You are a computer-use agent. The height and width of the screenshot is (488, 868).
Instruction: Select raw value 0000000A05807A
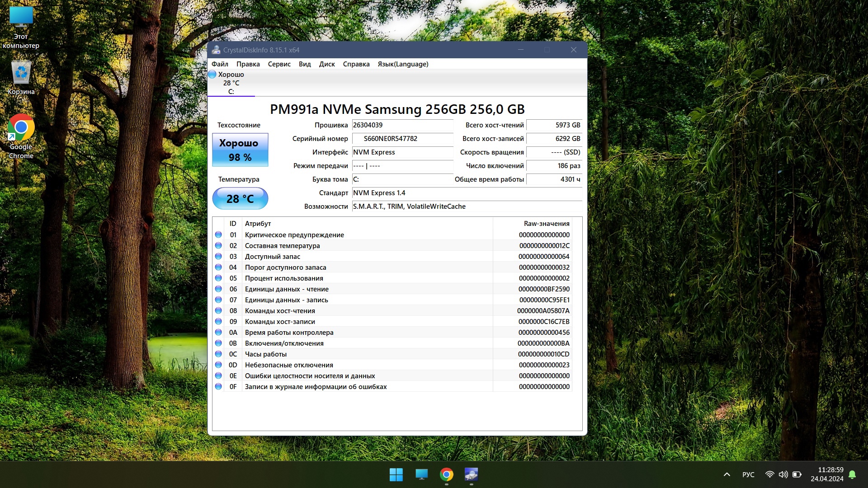coord(543,311)
